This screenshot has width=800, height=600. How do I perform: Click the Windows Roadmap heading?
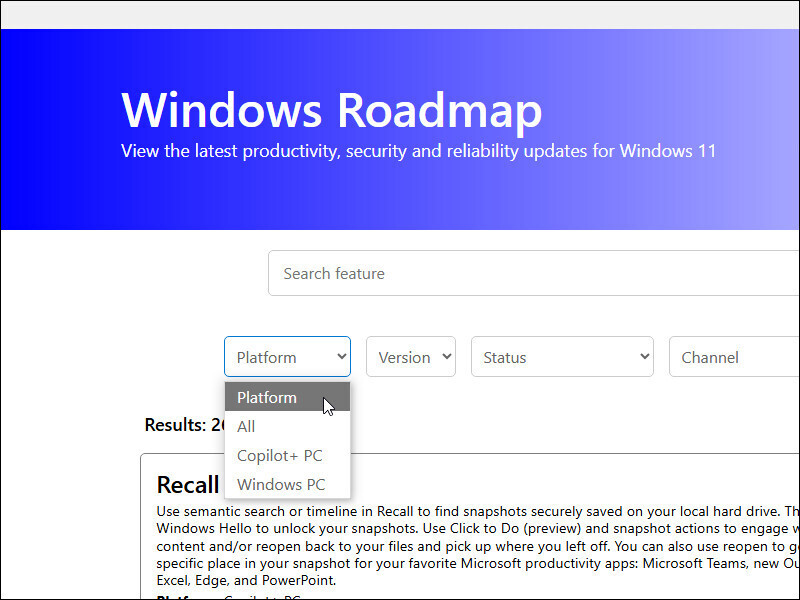(331, 111)
